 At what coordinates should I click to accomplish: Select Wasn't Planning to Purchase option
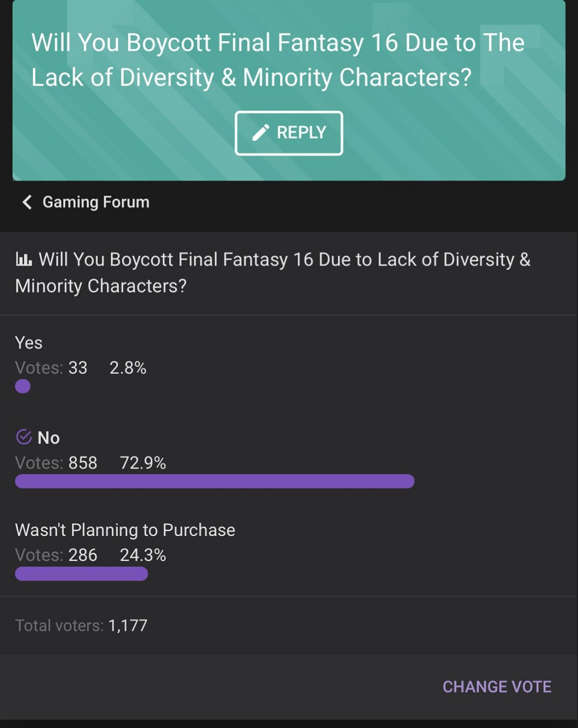[x=125, y=530]
